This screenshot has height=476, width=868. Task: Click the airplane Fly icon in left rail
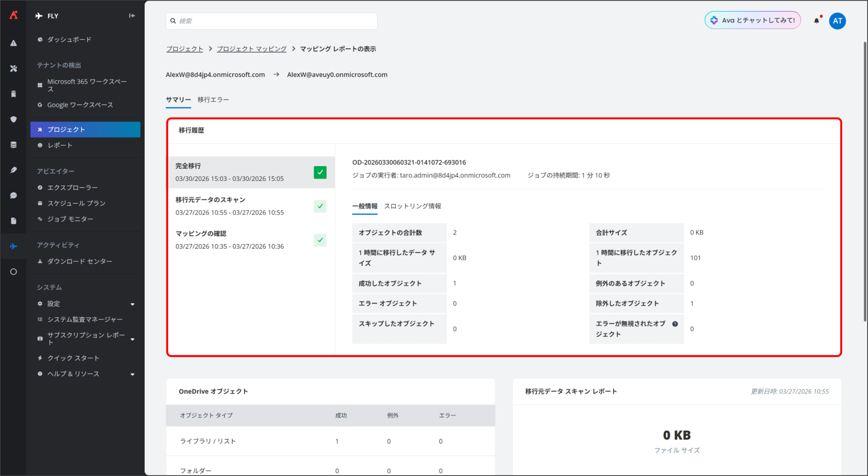[14, 246]
